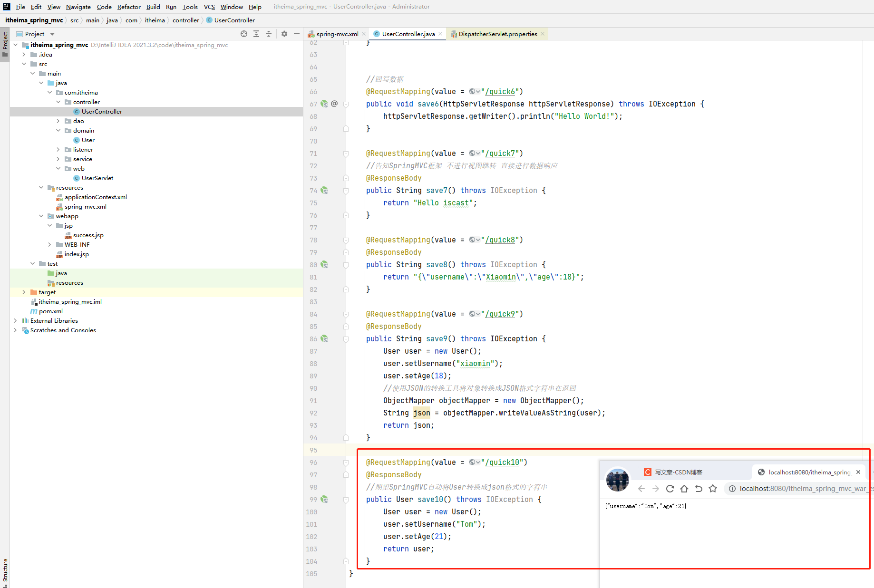874x588 pixels.
Task: Click the @ gutter icon on line 67
Action: tap(334, 104)
